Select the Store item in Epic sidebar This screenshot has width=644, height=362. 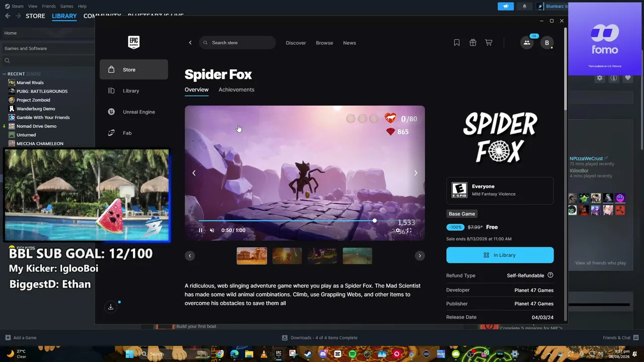point(134,69)
